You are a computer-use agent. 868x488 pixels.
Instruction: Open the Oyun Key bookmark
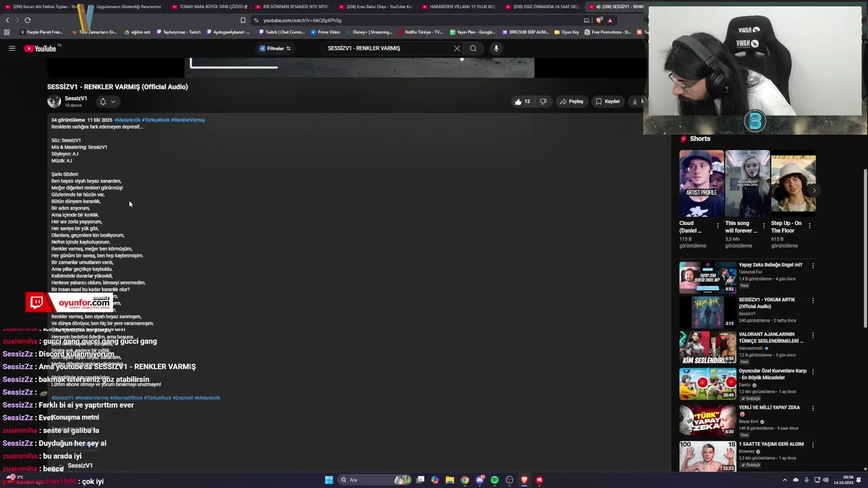[x=566, y=32]
